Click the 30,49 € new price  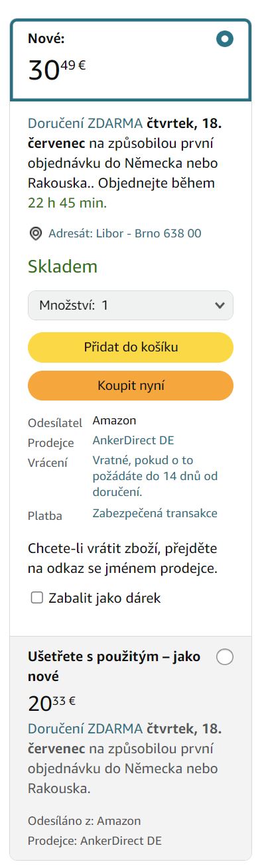[57, 68]
